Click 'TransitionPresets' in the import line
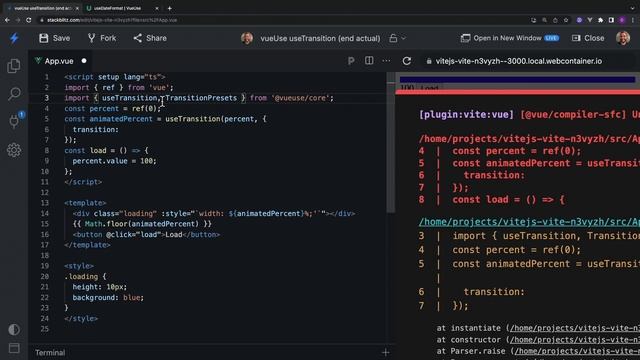640x360 pixels. click(201, 98)
